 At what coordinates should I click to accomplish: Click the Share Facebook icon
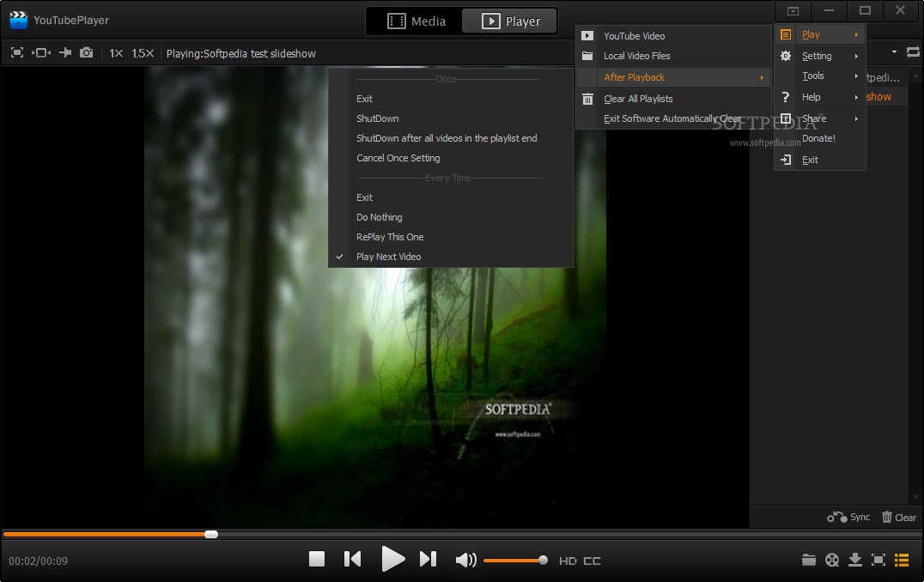coord(786,118)
